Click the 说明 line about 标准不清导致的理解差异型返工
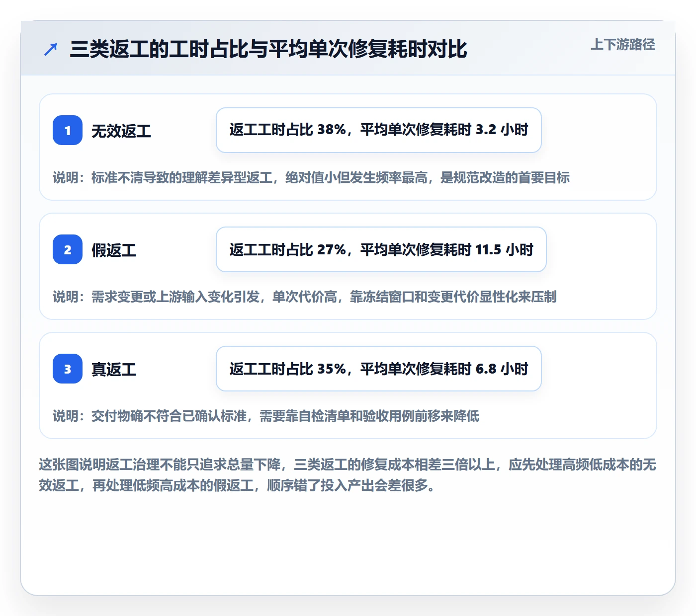The image size is (696, 616). pyautogui.click(x=311, y=177)
